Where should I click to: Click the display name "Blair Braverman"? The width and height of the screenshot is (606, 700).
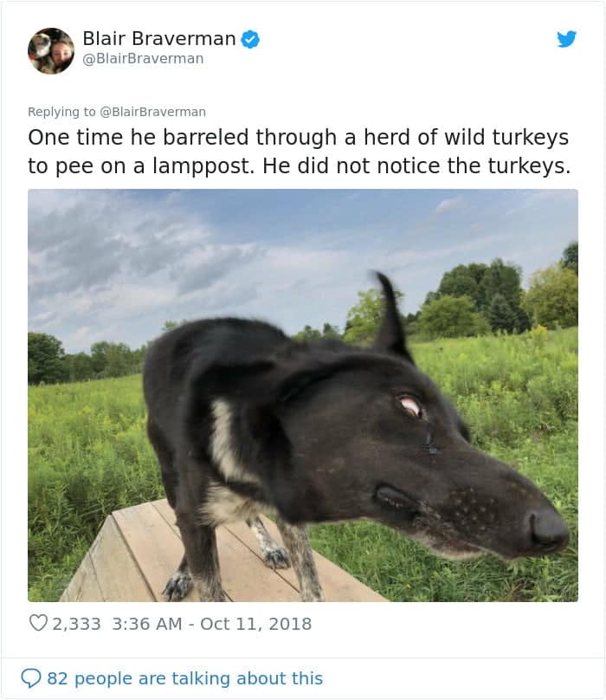[158, 39]
